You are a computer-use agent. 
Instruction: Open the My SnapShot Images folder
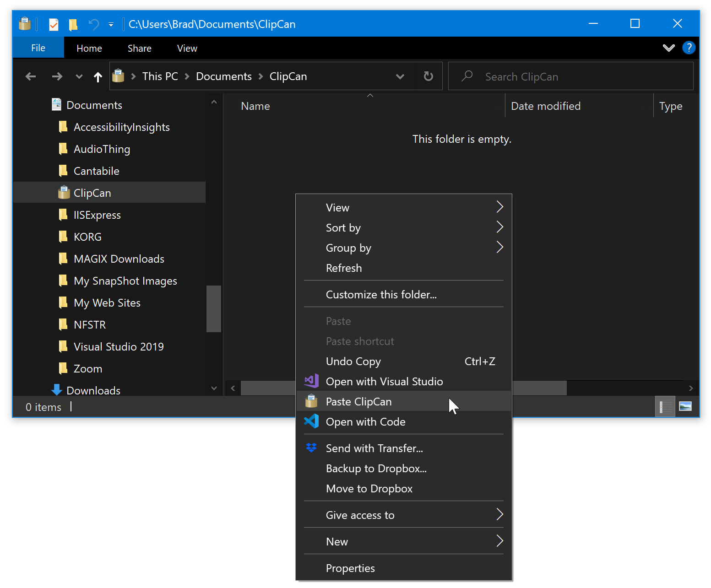(x=125, y=281)
